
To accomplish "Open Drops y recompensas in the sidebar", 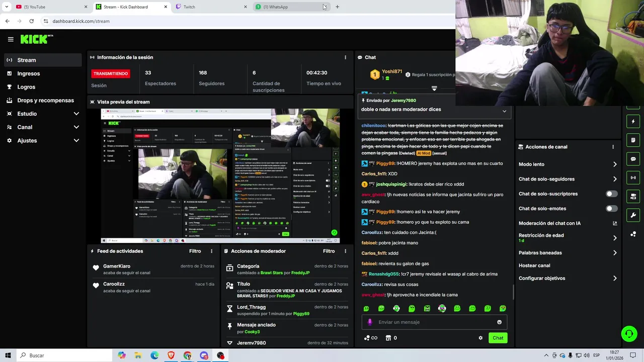I will [43, 100].
